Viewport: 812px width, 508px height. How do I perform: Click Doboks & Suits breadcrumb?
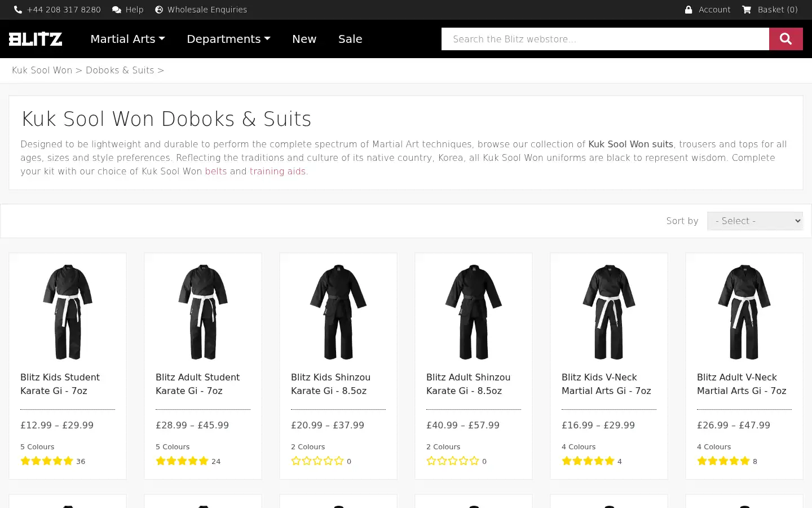click(120, 71)
